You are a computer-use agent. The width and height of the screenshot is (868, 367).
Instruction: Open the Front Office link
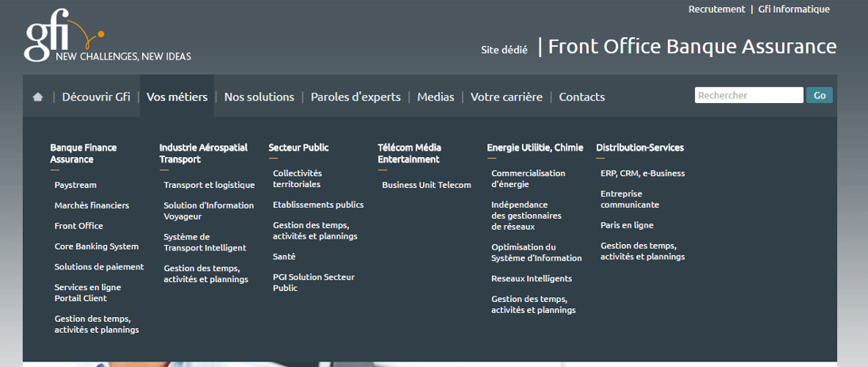click(x=79, y=226)
